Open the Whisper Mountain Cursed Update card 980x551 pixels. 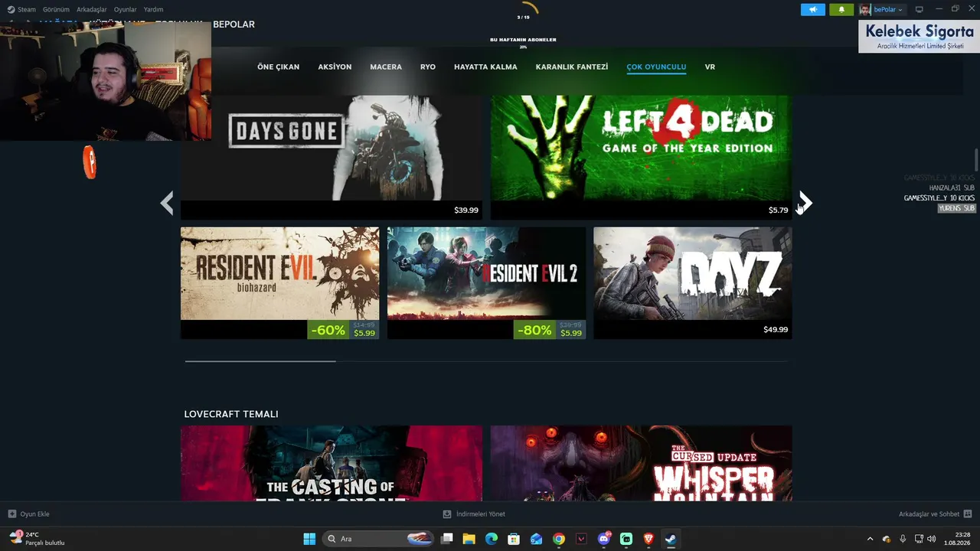tap(641, 464)
